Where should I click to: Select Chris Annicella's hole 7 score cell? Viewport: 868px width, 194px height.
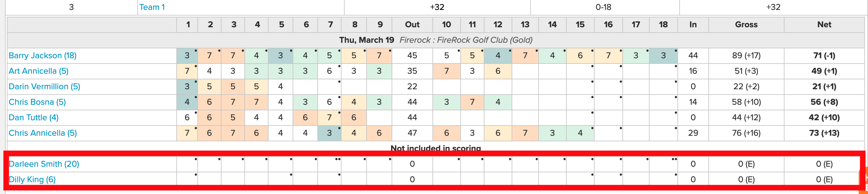pos(329,133)
